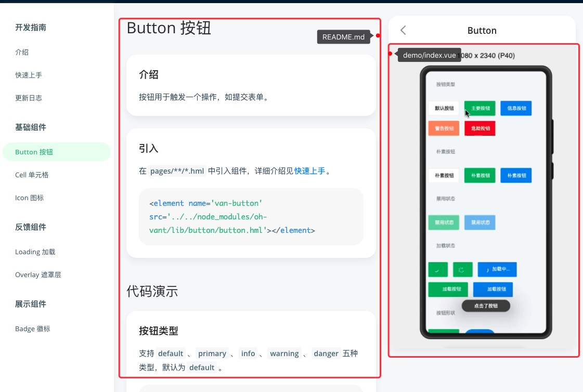Select Button 按钮 sidebar item
Viewport: 583px width, 392px height.
[57, 152]
